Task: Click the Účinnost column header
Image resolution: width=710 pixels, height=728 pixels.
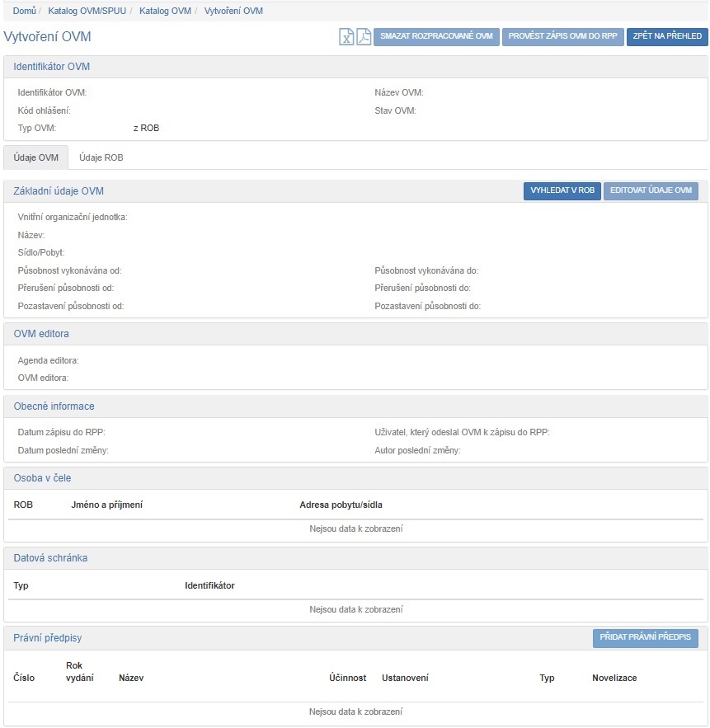Action: tap(347, 678)
